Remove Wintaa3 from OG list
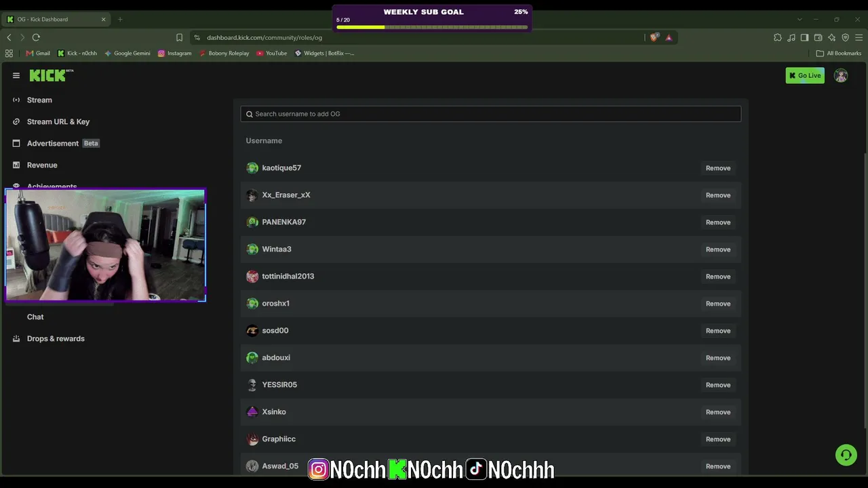 (718, 249)
